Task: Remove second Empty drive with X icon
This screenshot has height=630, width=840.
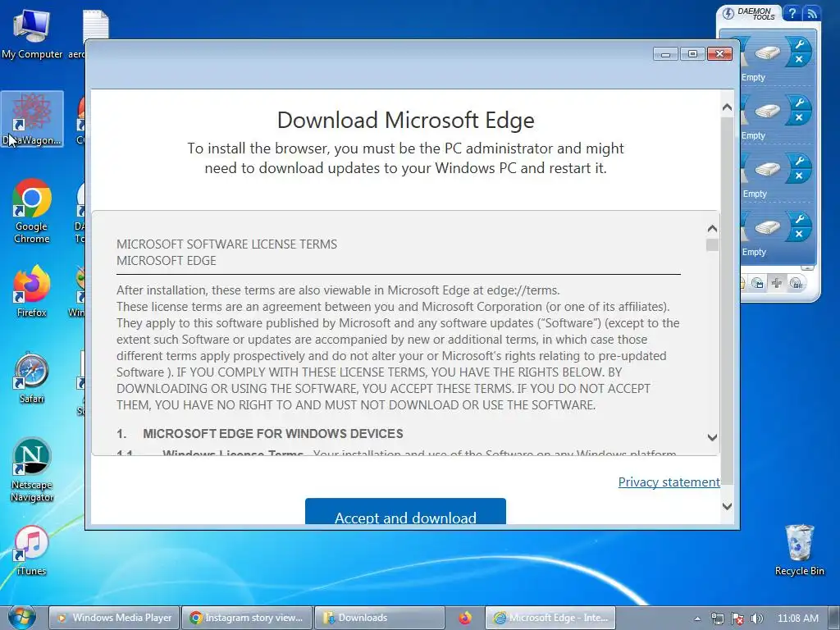Action: pos(799,117)
